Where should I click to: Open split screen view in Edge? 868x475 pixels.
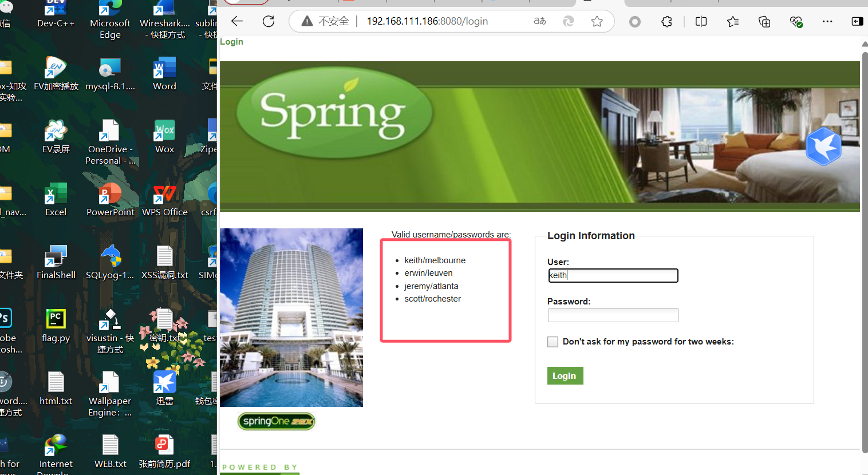701,21
